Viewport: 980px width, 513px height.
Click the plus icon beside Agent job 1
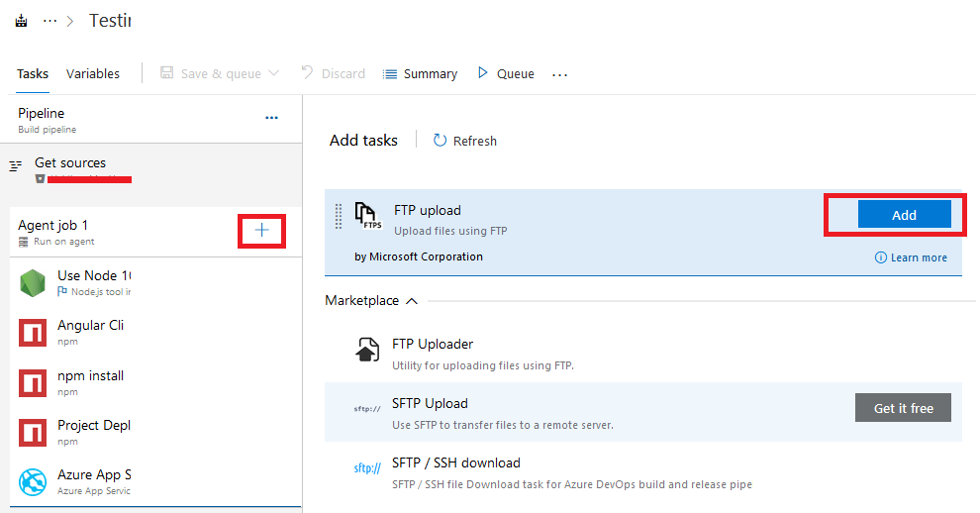click(262, 231)
